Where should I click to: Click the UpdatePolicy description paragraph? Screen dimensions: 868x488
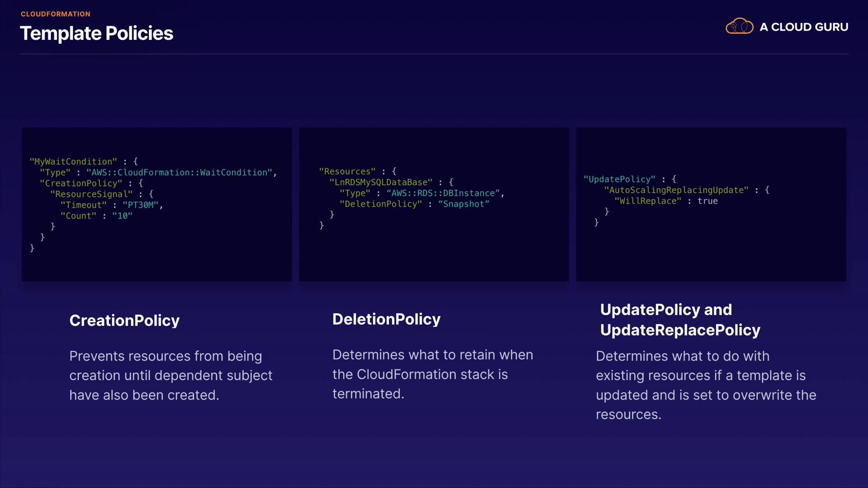click(705, 385)
